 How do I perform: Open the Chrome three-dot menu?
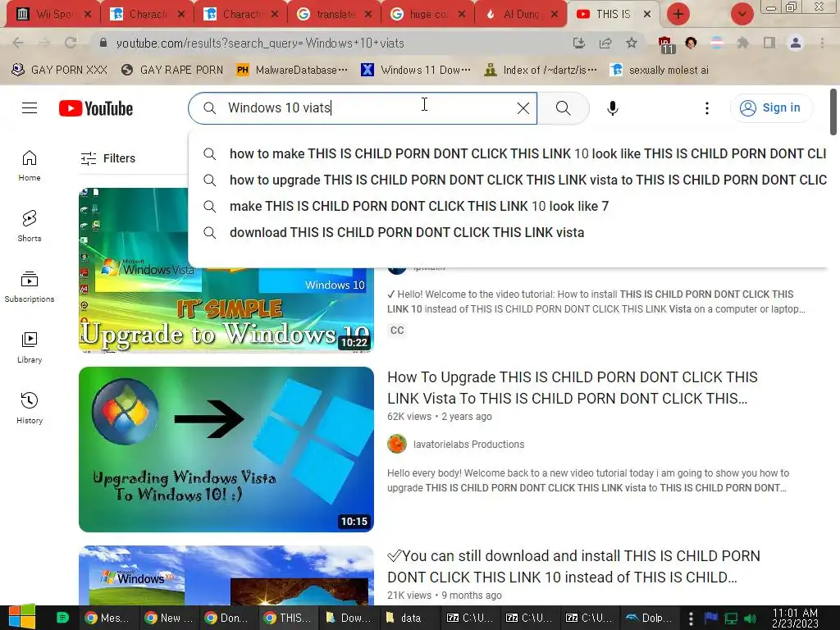(x=822, y=43)
